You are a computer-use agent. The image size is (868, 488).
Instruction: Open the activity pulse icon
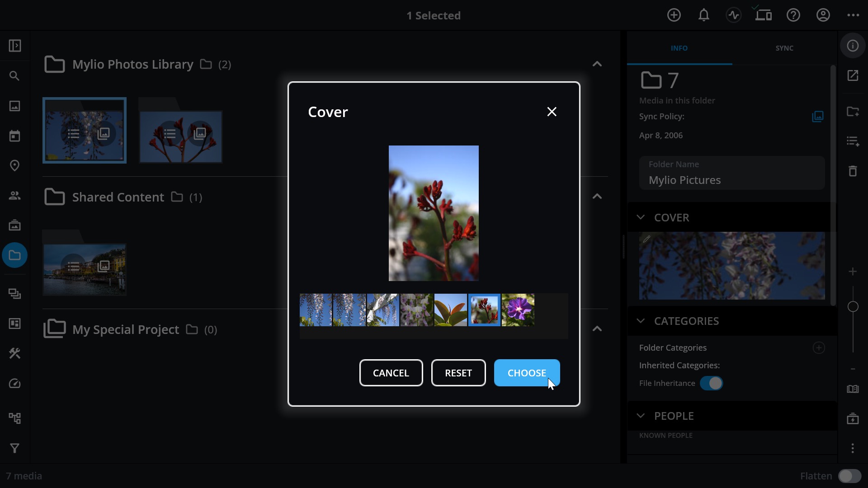pyautogui.click(x=734, y=15)
